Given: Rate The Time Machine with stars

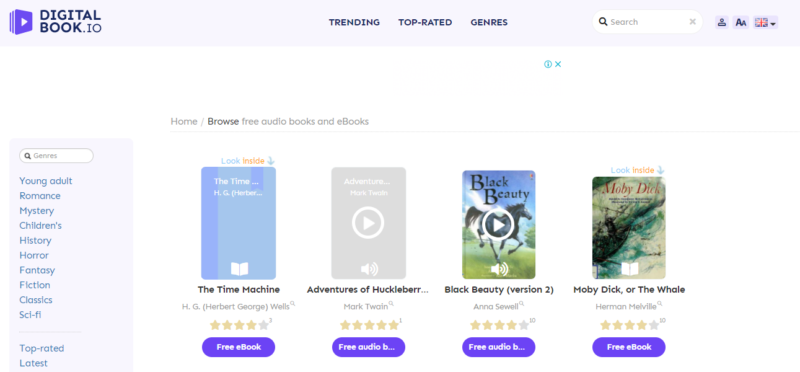Looking at the screenshot, I should click(239, 325).
